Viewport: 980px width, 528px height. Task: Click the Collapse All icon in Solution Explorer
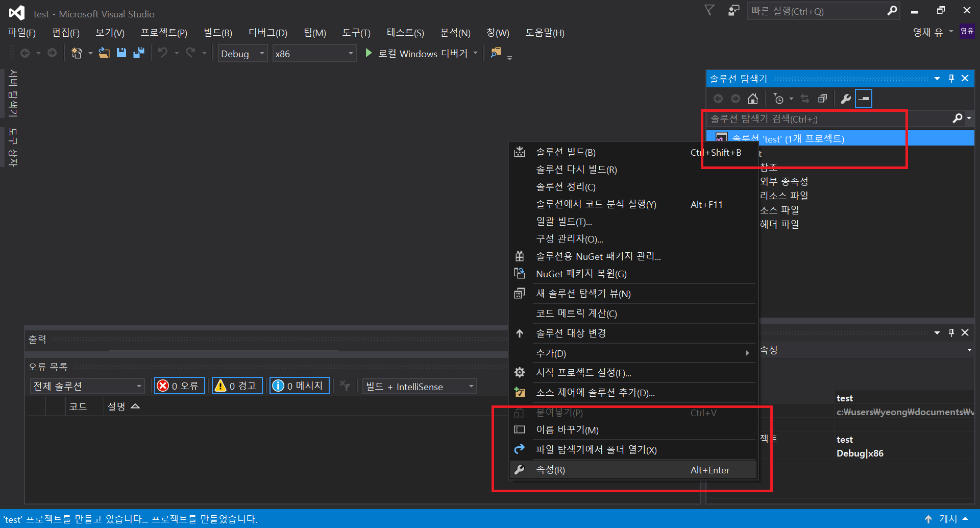pyautogui.click(x=822, y=99)
